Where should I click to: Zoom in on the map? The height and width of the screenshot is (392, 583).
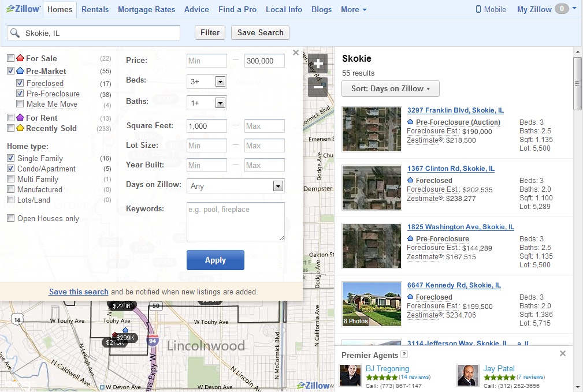[318, 64]
